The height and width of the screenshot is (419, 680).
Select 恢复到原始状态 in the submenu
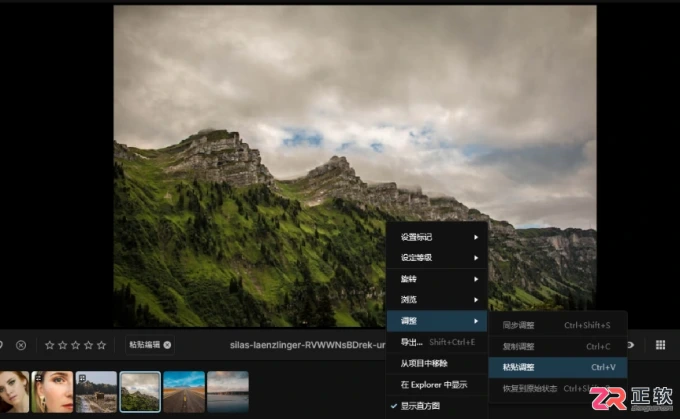tap(558, 389)
